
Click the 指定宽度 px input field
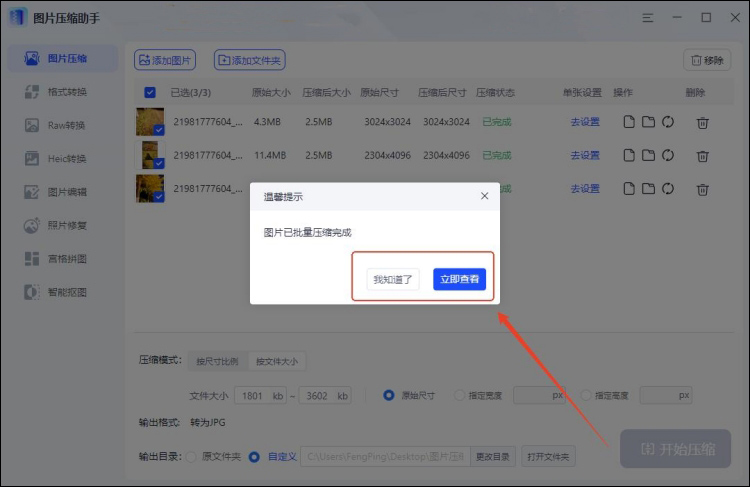coord(539,396)
